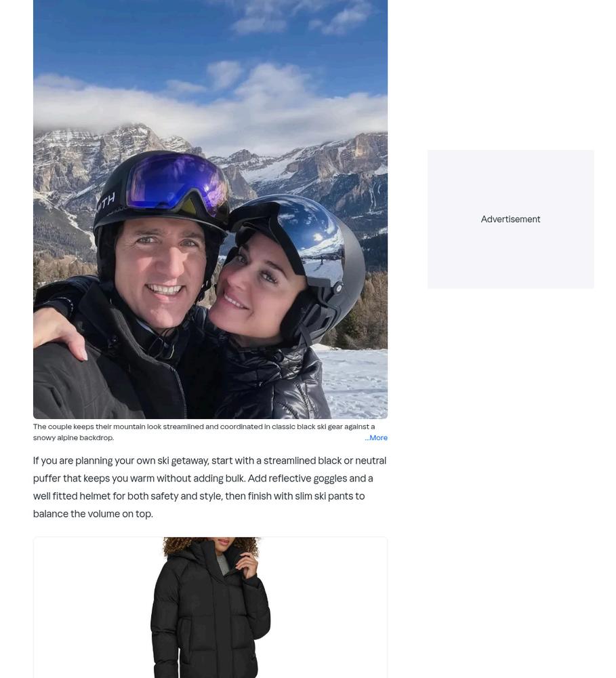The height and width of the screenshot is (678, 616).
Task: Click the Advertisement placeholder box
Action: point(510,219)
